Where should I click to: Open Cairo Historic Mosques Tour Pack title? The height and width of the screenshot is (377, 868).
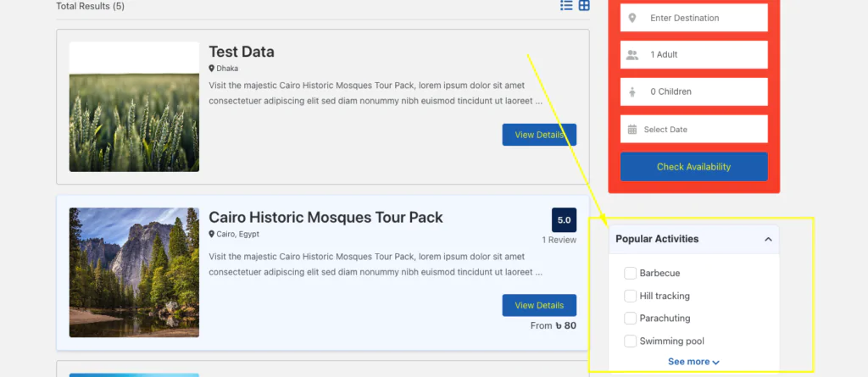pos(325,218)
